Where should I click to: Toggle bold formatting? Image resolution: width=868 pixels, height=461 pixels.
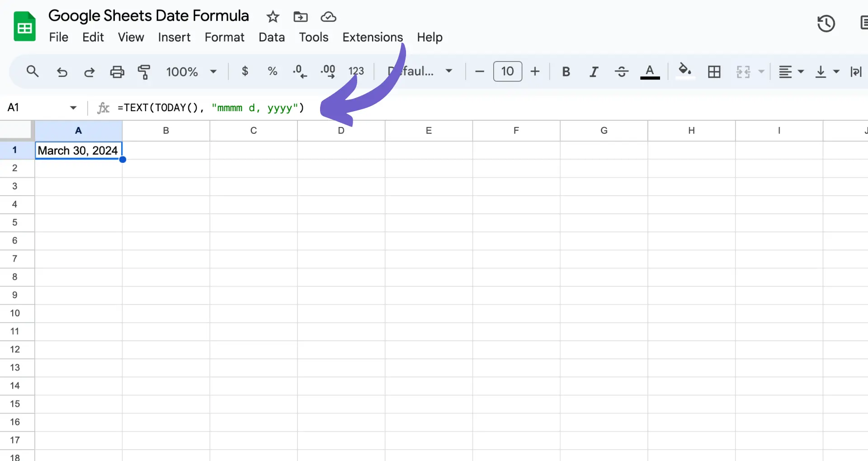566,71
